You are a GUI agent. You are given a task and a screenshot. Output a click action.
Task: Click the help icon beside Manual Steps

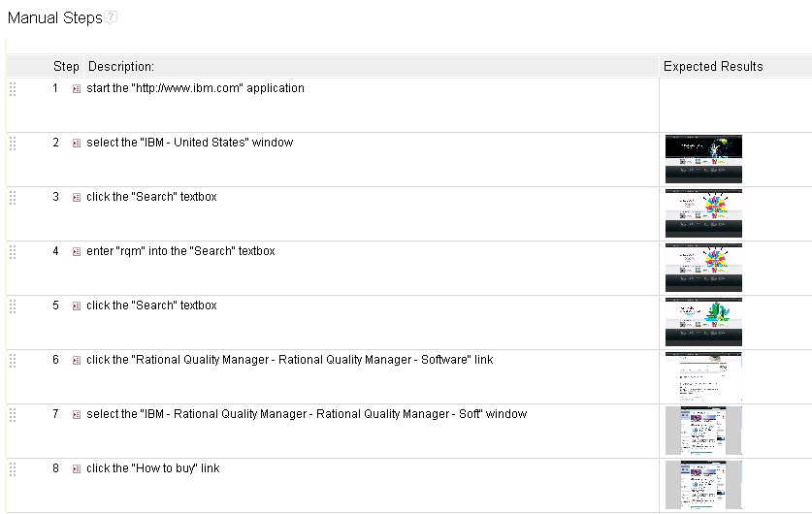111,18
